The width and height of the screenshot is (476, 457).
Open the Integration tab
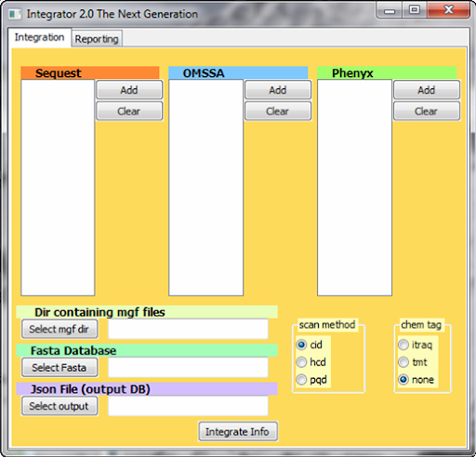(x=39, y=37)
